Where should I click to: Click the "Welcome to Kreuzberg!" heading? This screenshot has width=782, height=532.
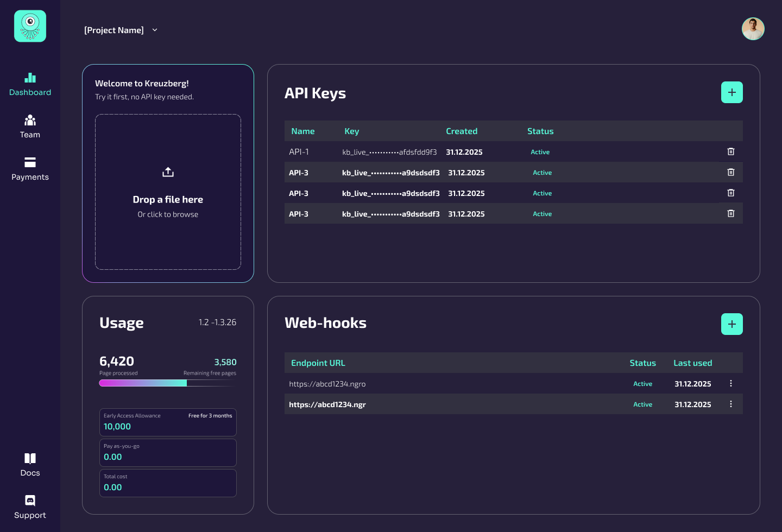tap(142, 83)
